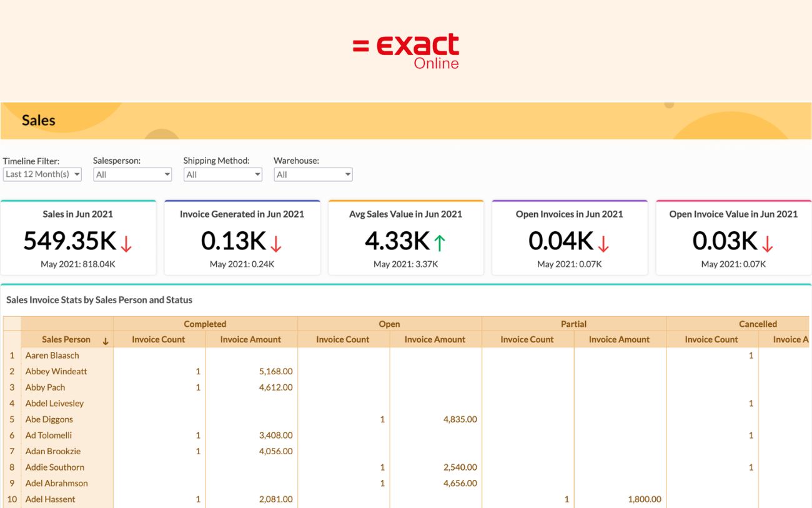Click the May 2021: 818.04K comparison text

click(x=78, y=264)
